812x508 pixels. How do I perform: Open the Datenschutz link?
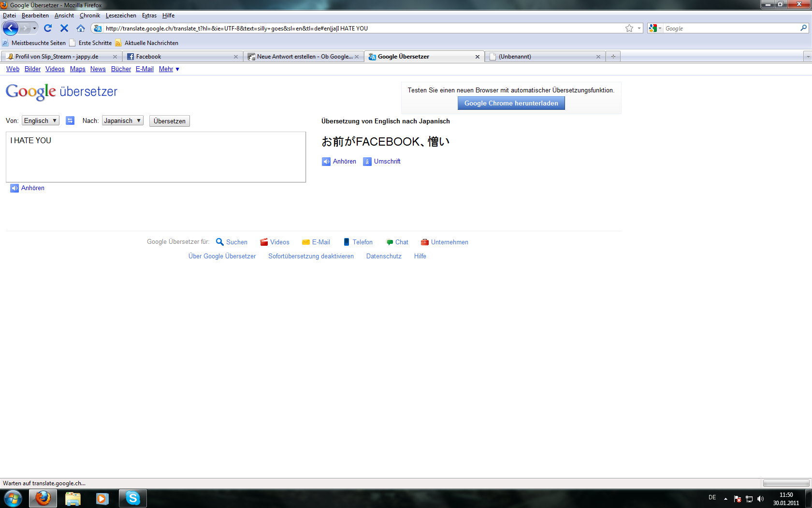[384, 256]
